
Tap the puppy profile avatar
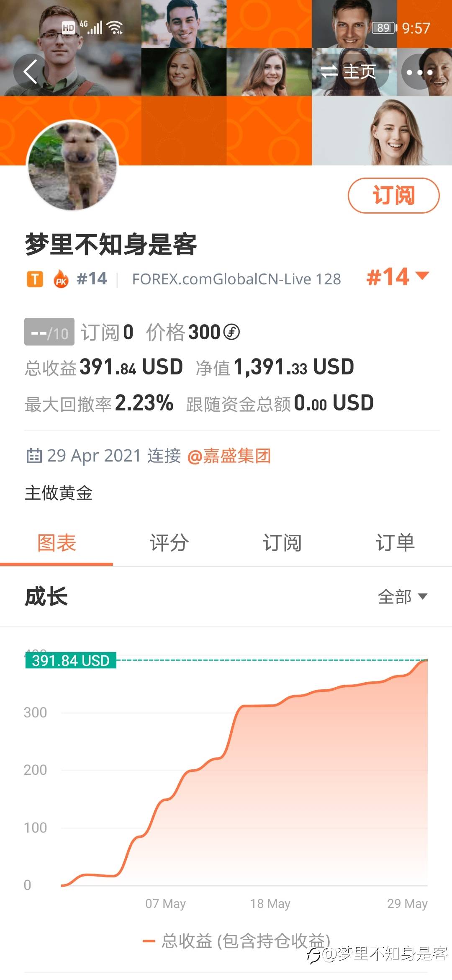tap(72, 166)
